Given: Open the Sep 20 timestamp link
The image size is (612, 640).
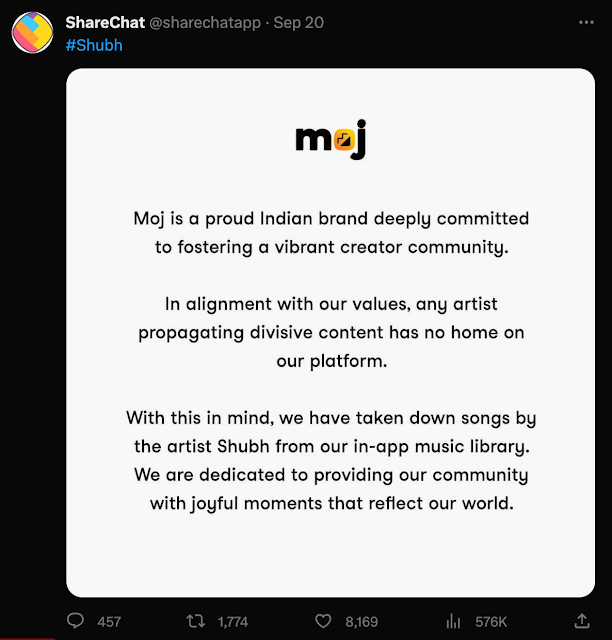Looking at the screenshot, I should (x=298, y=22).
